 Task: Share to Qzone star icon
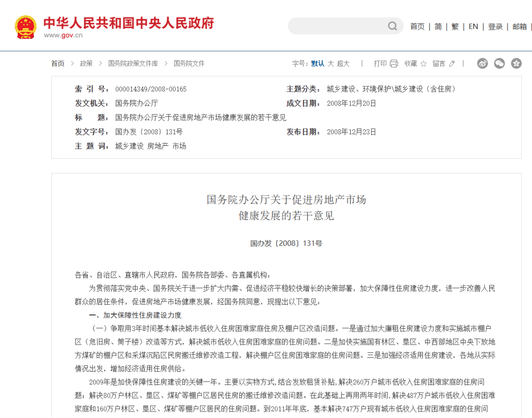pos(516,63)
